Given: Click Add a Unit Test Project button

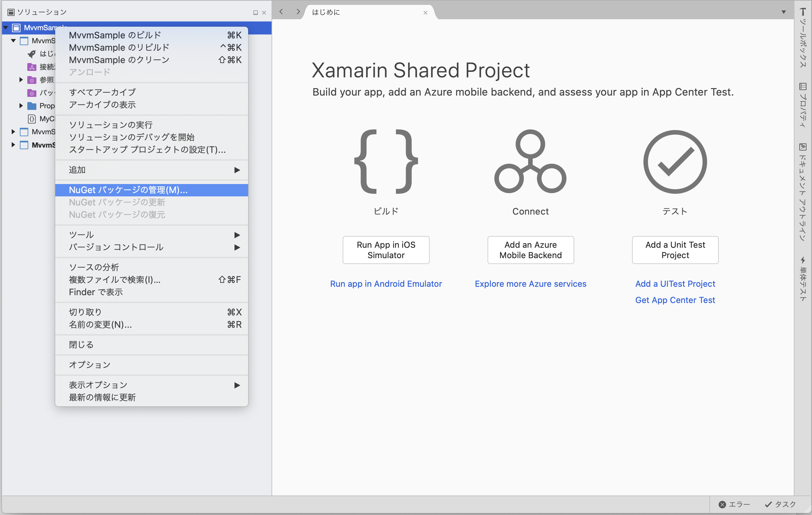Looking at the screenshot, I should 675,250.
